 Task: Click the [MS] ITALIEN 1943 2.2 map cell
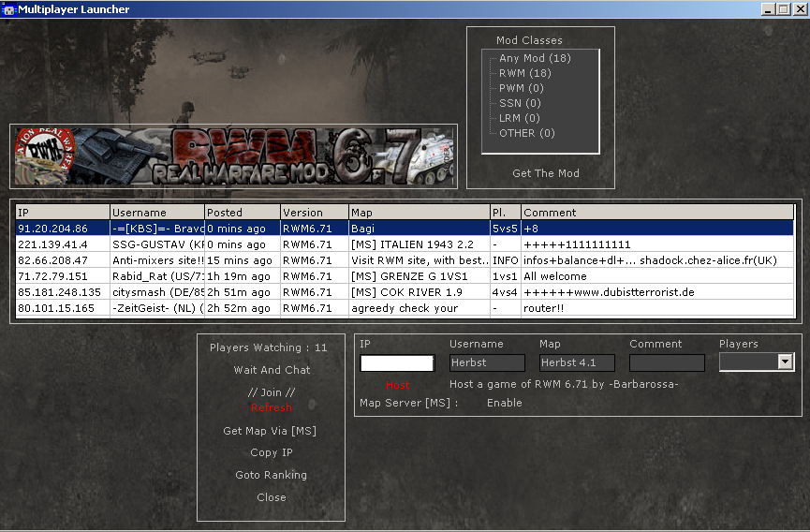click(x=420, y=244)
